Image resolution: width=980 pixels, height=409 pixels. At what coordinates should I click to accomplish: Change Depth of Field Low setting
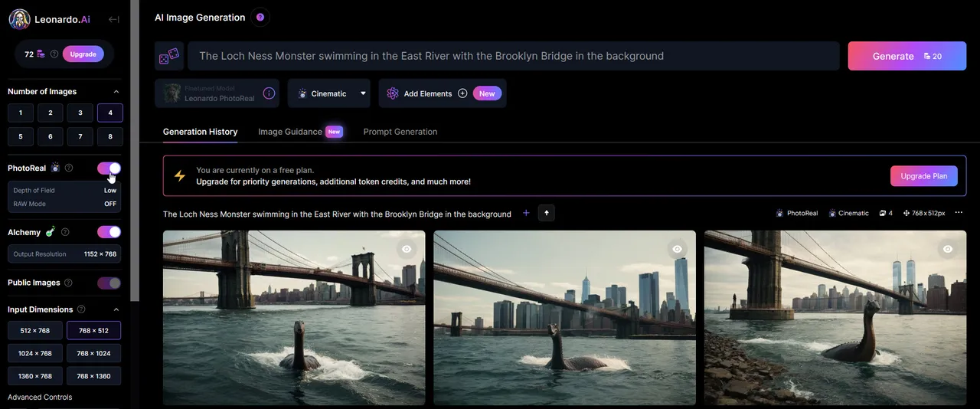65,190
